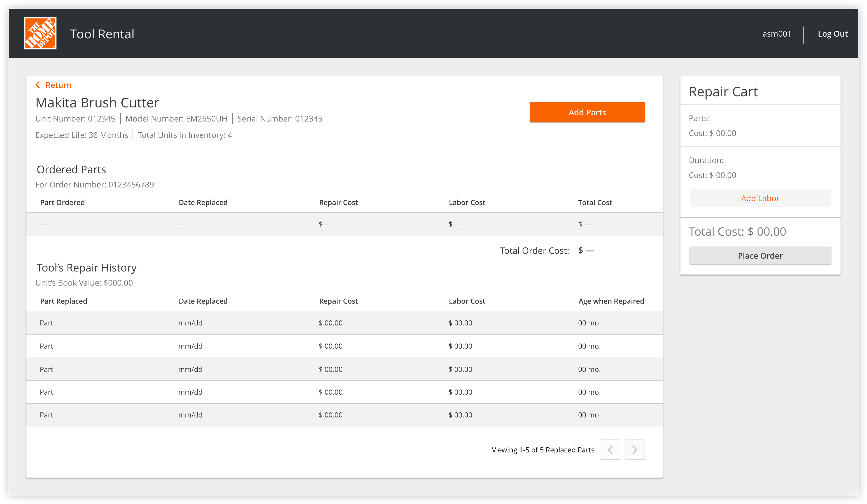Click Age when Repaired column header
The width and height of the screenshot is (867, 504).
[611, 301]
